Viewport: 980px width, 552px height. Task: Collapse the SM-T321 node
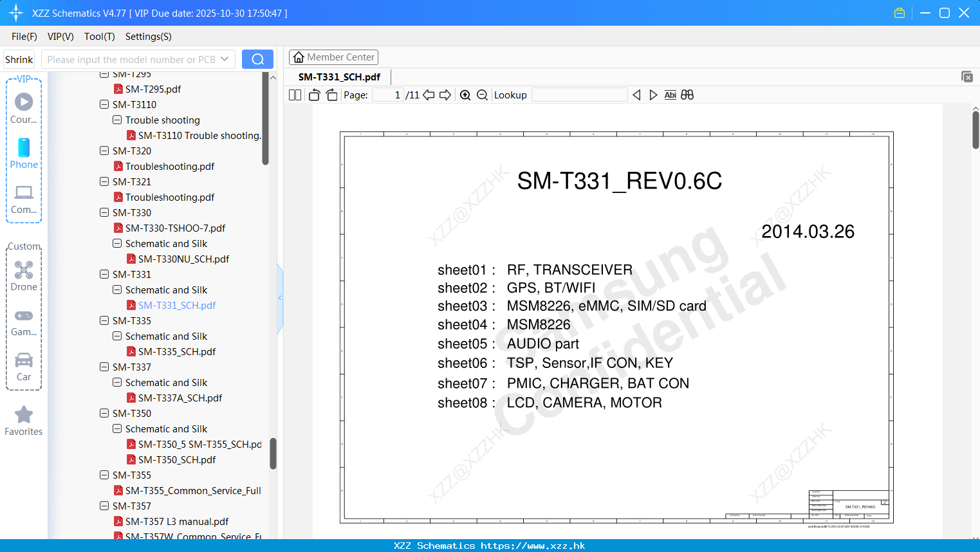click(104, 181)
